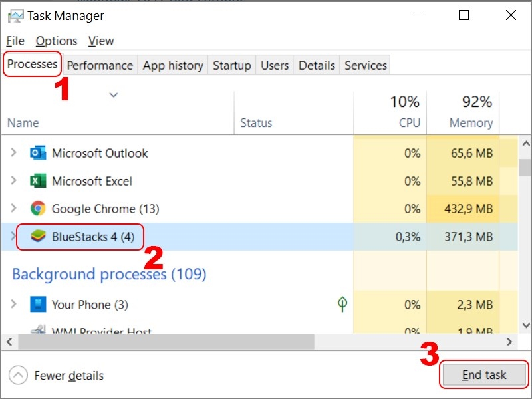Click the green leaf status icon for Your Phone
Screen dimensions: 532x399
342,304
